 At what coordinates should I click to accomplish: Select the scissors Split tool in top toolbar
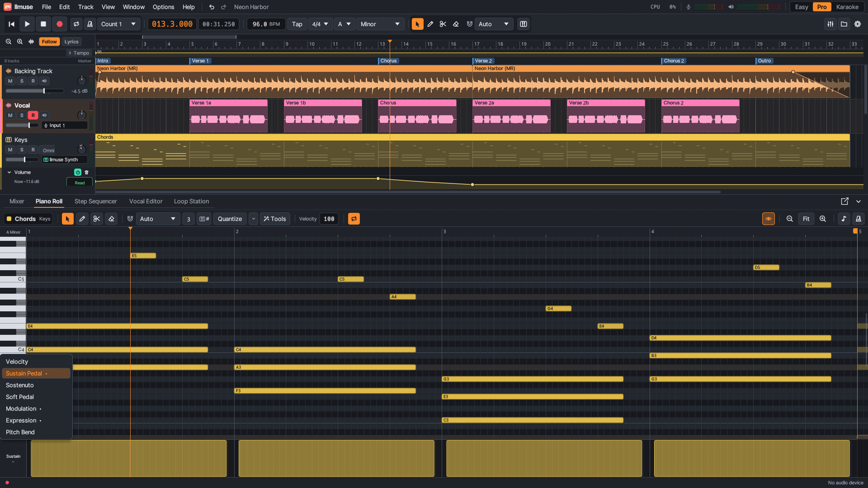[x=443, y=24]
